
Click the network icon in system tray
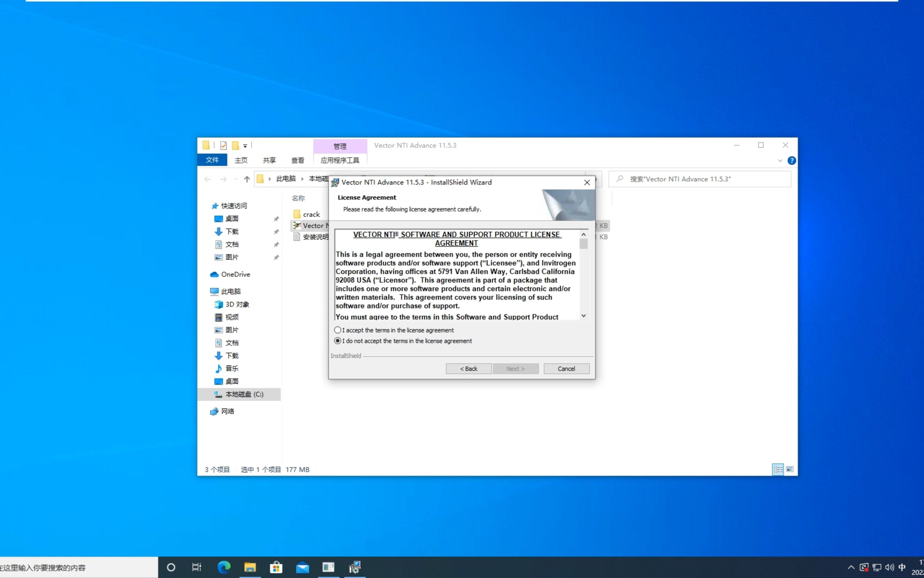pyautogui.click(x=877, y=567)
